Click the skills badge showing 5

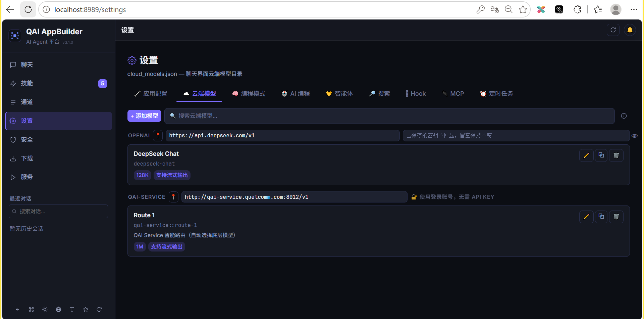coord(103,84)
